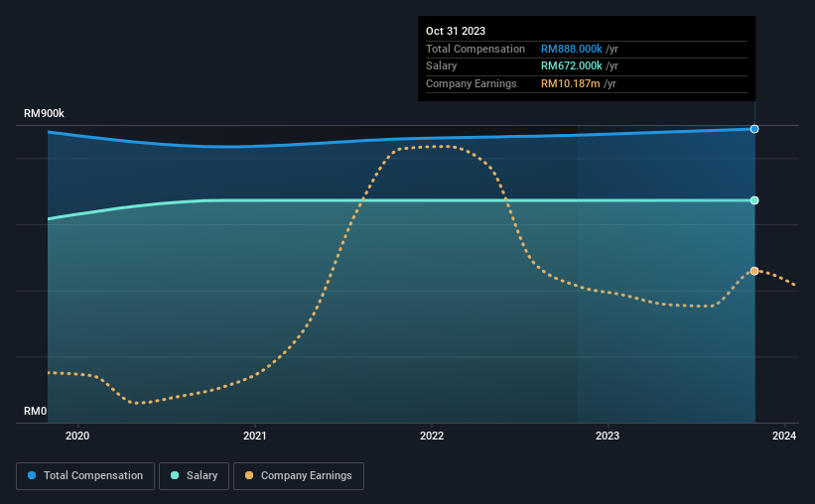The height and width of the screenshot is (504, 815).
Task: Click the RM672.000k salary value
Action: [572, 66]
